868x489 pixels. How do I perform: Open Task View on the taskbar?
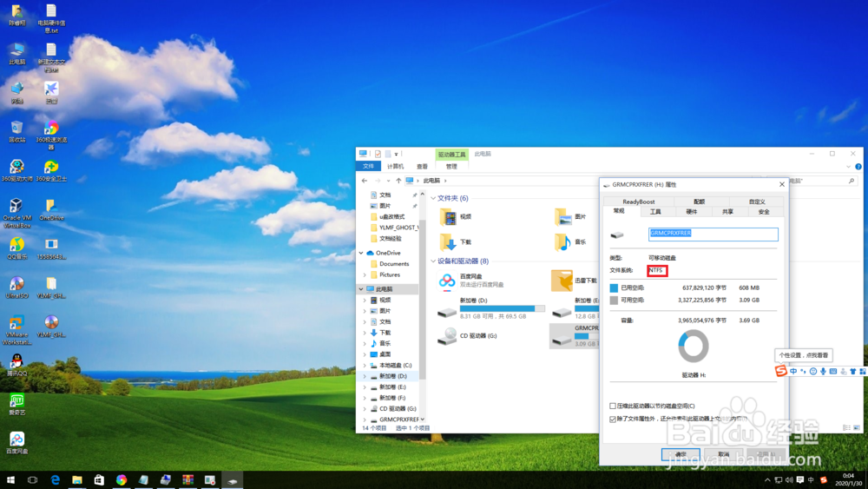click(x=33, y=480)
